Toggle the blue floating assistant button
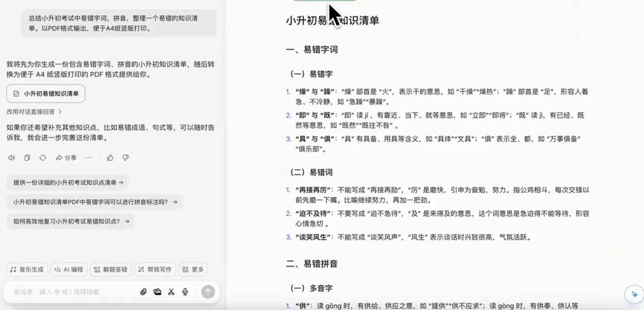The image size is (644, 310). click(x=634, y=294)
